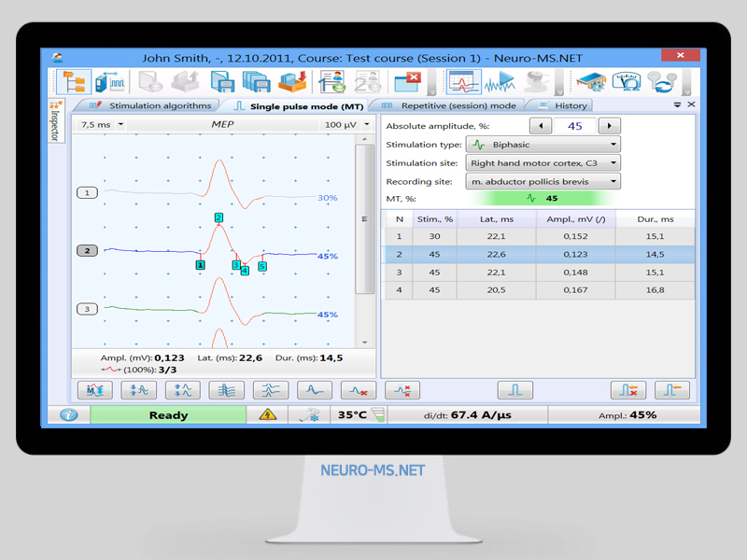
Task: Toggle the Inspector side panel
Action: [54, 121]
